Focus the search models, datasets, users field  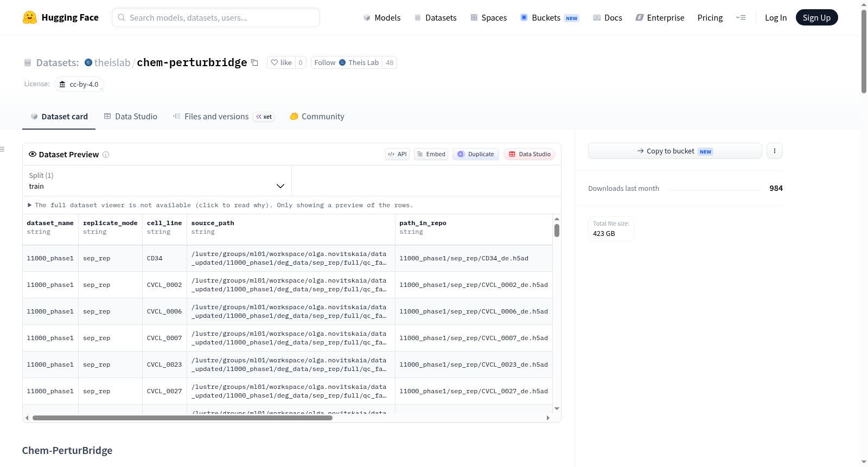216,17
